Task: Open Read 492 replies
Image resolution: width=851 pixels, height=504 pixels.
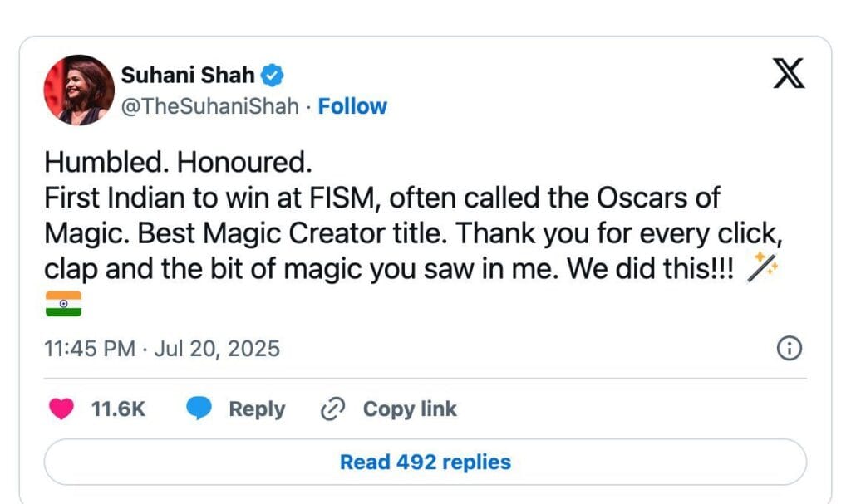Action: (x=425, y=462)
